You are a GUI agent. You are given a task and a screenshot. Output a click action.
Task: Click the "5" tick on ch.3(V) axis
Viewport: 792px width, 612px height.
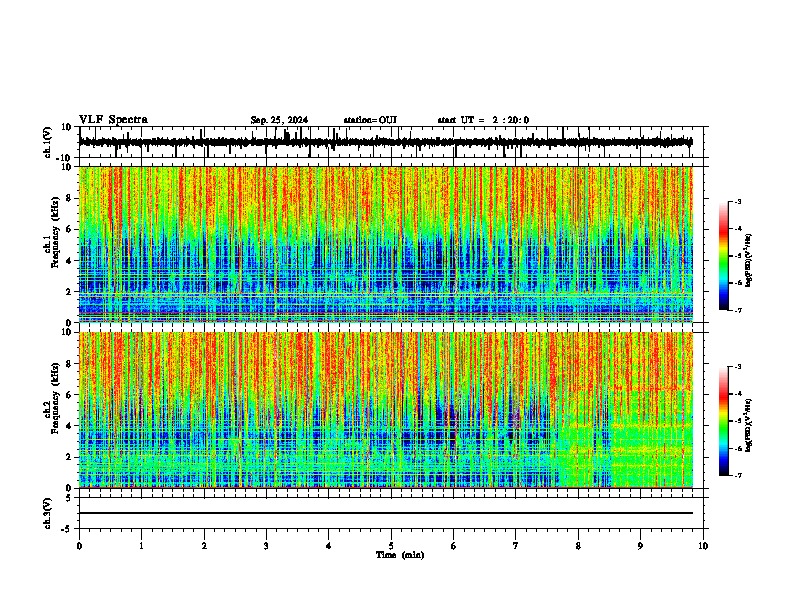(69, 498)
